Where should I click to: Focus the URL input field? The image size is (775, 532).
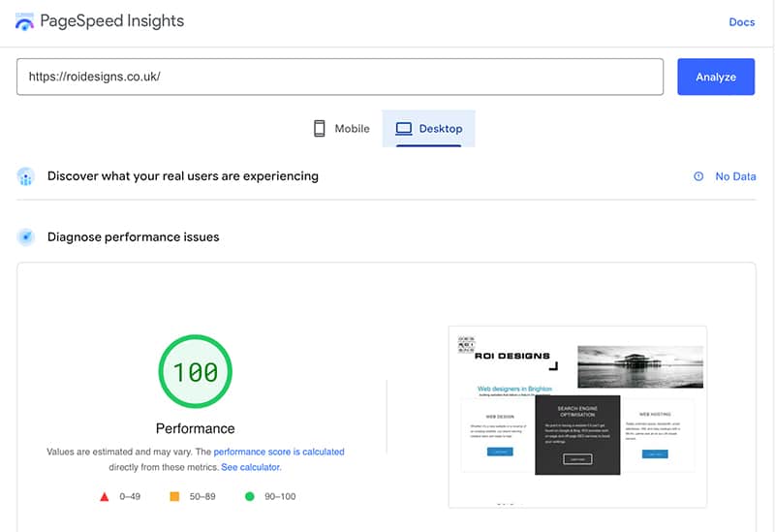pyautogui.click(x=340, y=77)
